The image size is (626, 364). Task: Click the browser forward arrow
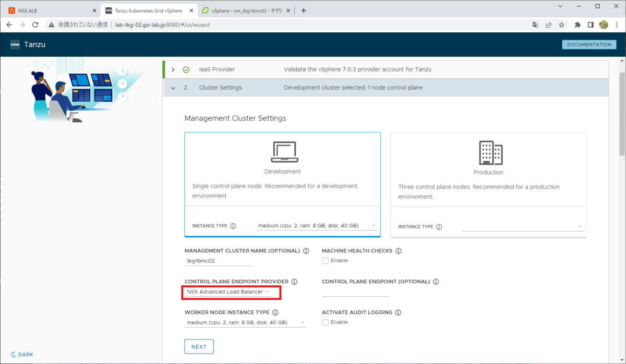tap(22, 25)
